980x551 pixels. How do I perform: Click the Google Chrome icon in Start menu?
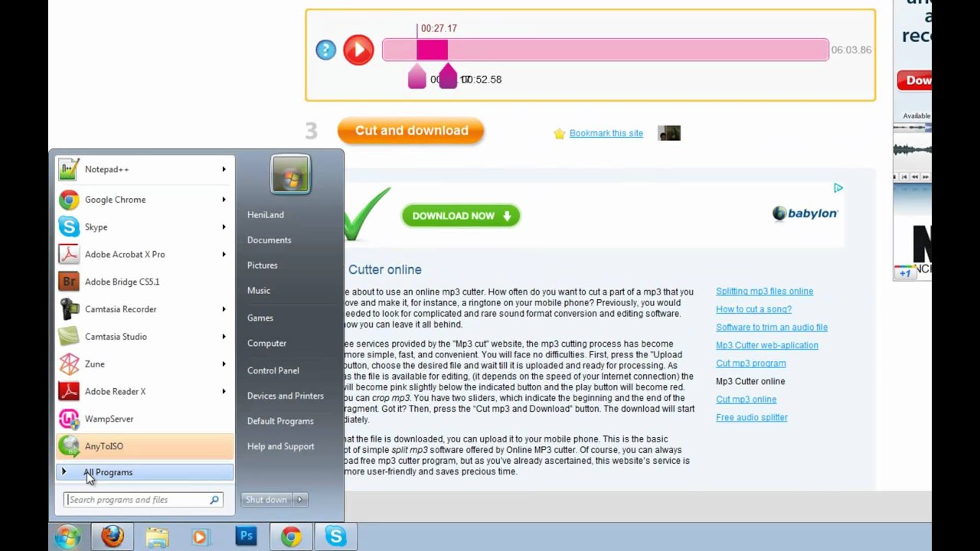point(69,200)
